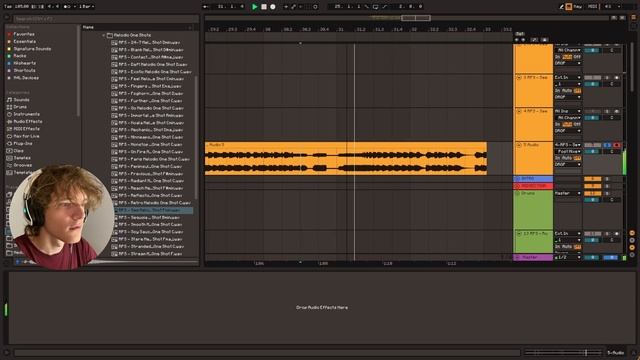Open the Essentials collection
This screenshot has height=360, width=640.
tap(24, 42)
